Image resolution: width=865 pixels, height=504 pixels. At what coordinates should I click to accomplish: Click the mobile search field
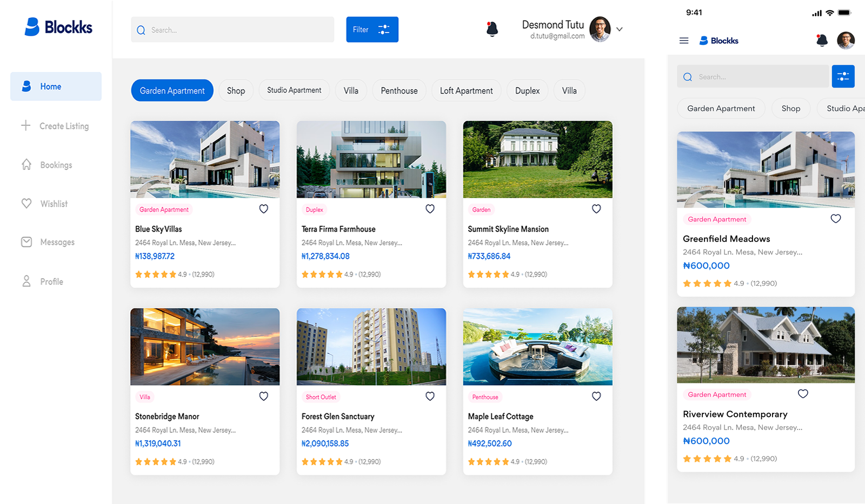point(753,77)
